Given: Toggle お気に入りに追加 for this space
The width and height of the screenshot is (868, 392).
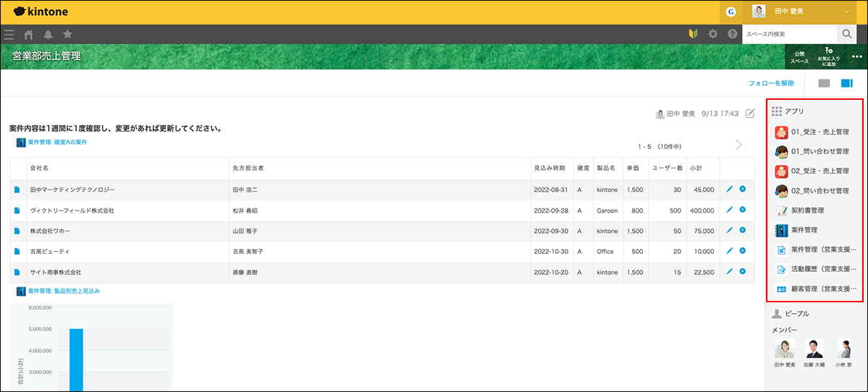Looking at the screenshot, I should (828, 56).
